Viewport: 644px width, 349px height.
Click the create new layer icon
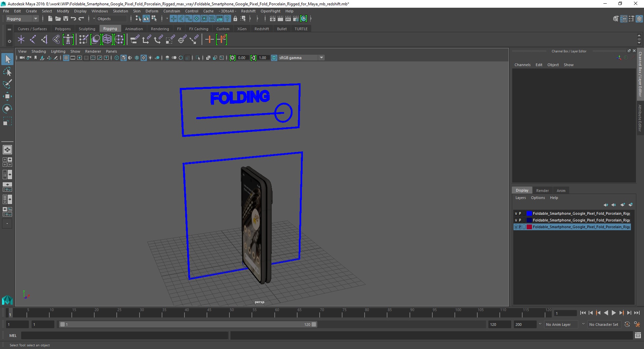(623, 205)
